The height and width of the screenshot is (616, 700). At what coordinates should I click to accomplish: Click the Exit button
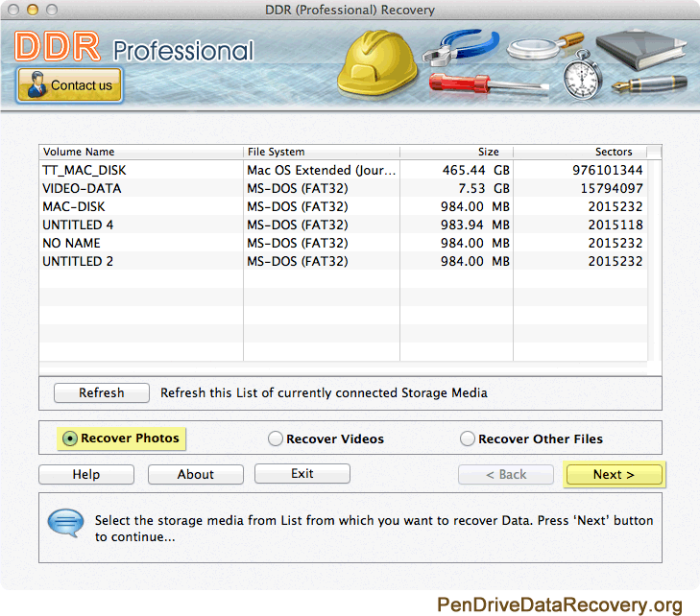pyautogui.click(x=302, y=473)
